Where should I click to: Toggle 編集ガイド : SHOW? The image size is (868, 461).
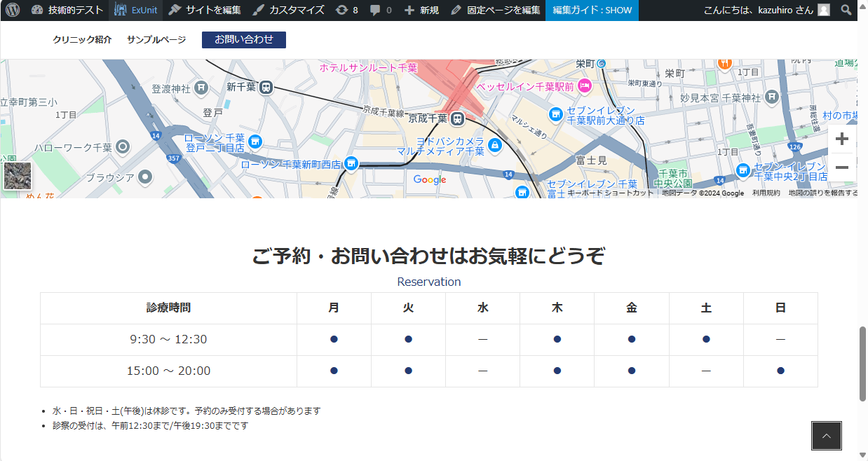592,10
